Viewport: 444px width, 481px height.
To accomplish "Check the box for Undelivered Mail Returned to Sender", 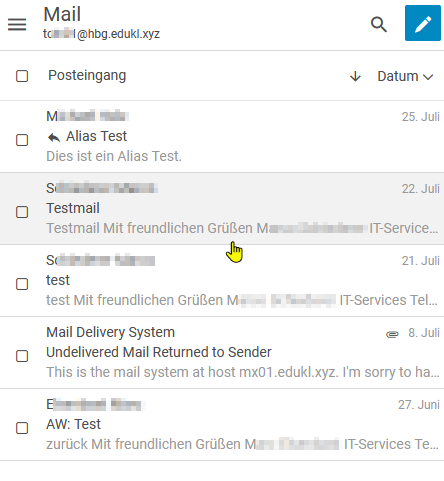I will tap(22, 356).
